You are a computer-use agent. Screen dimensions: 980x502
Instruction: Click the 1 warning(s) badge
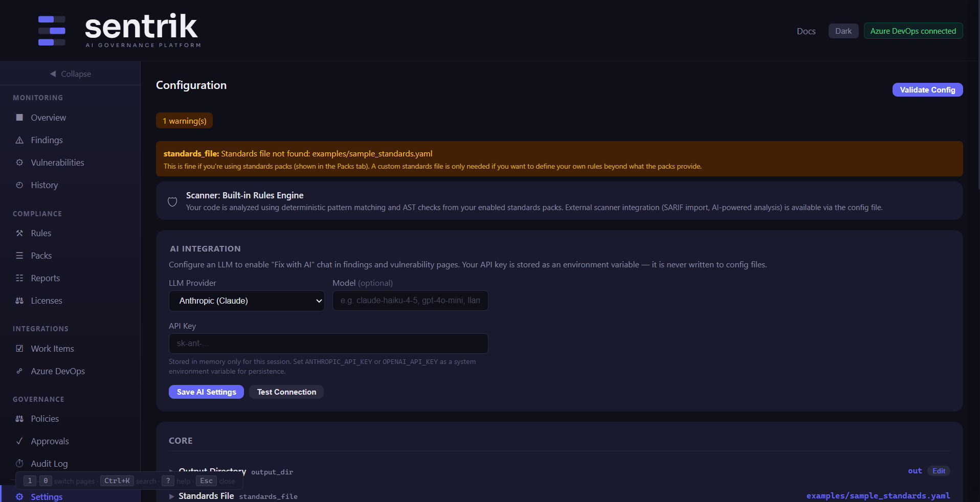(184, 121)
